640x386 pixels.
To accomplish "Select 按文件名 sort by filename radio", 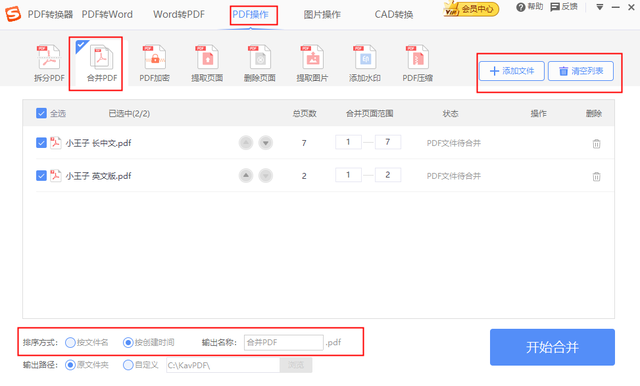I will 70,342.
